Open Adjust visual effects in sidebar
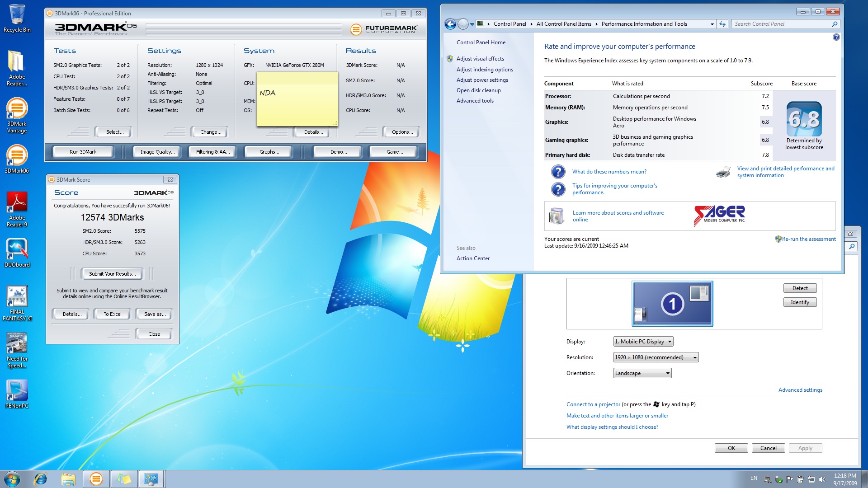The width and height of the screenshot is (868, 488). [480, 59]
